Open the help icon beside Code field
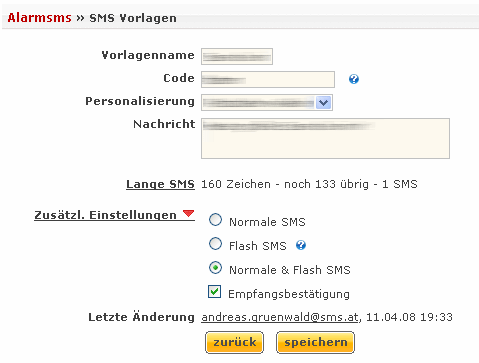Image resolution: width=479 pixels, height=363 pixels. (354, 79)
